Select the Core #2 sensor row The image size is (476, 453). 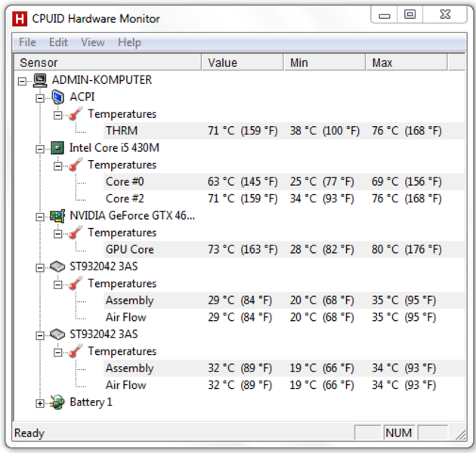pyautogui.click(x=284, y=199)
